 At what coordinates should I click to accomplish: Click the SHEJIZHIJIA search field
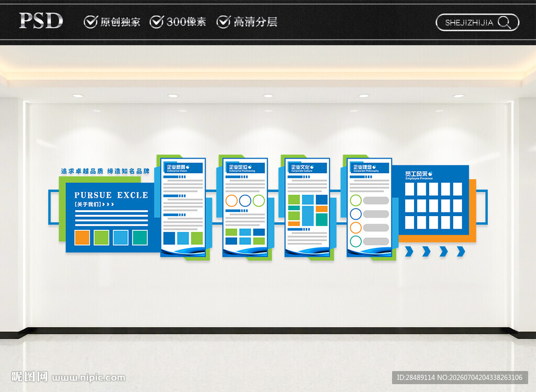(477, 23)
